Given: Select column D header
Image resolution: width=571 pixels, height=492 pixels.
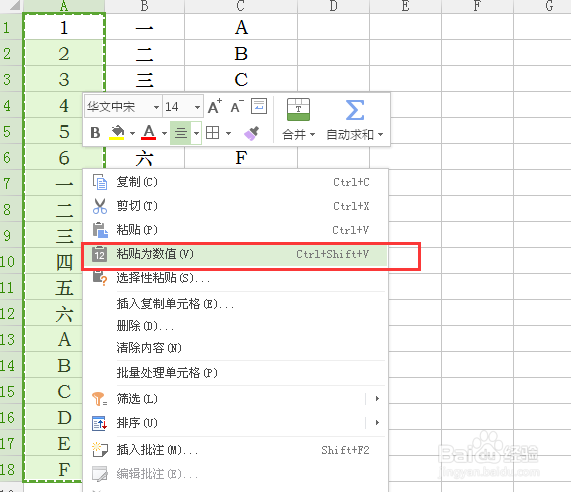Looking at the screenshot, I should (x=334, y=6).
